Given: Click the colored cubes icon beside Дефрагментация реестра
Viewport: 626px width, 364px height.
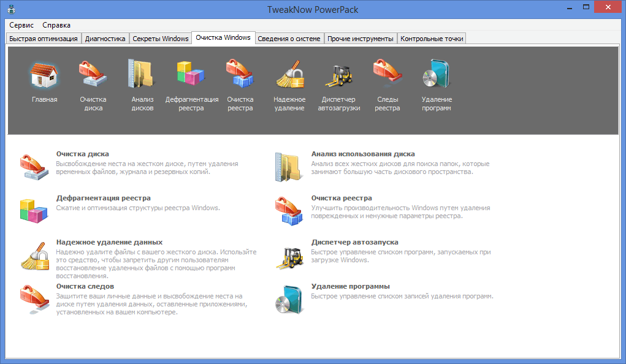Looking at the screenshot, I should (34, 211).
